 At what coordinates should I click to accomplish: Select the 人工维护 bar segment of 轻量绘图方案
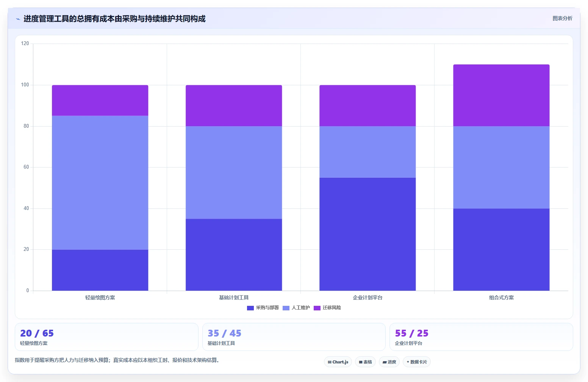pyautogui.click(x=100, y=183)
